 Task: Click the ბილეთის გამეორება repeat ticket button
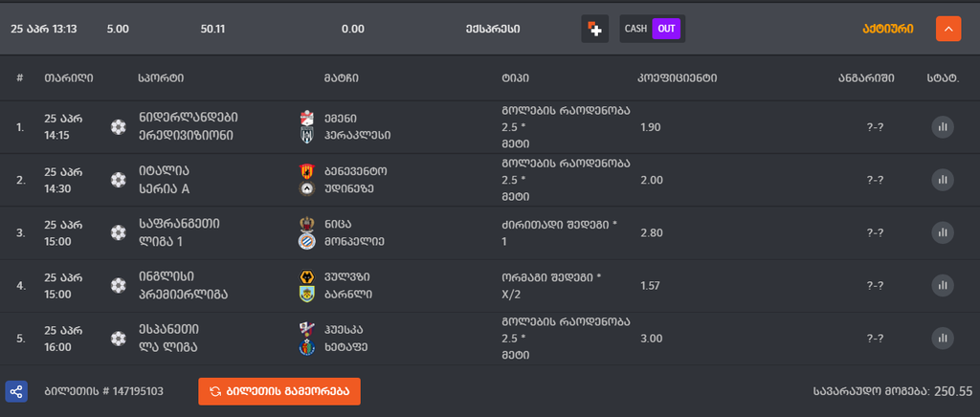click(279, 391)
